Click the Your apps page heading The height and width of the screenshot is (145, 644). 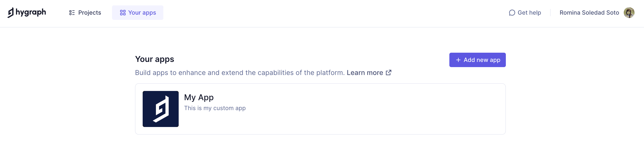coord(155,59)
